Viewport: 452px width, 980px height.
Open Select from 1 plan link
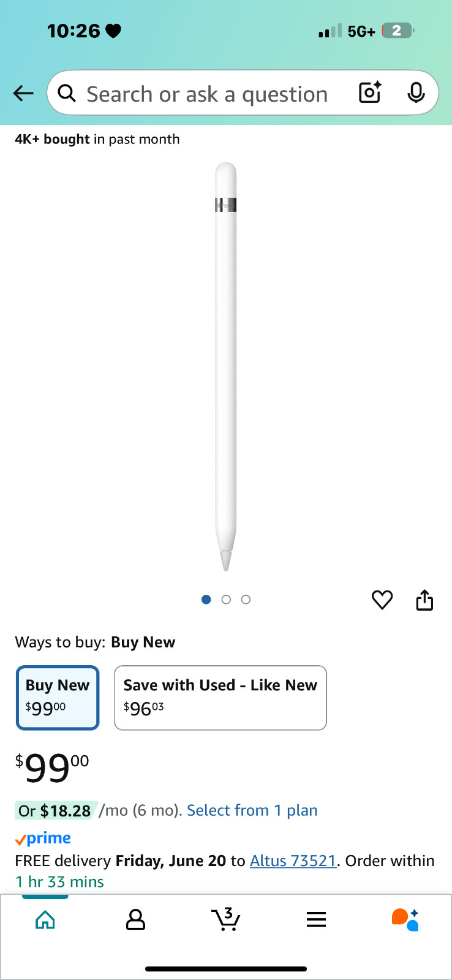(x=252, y=810)
